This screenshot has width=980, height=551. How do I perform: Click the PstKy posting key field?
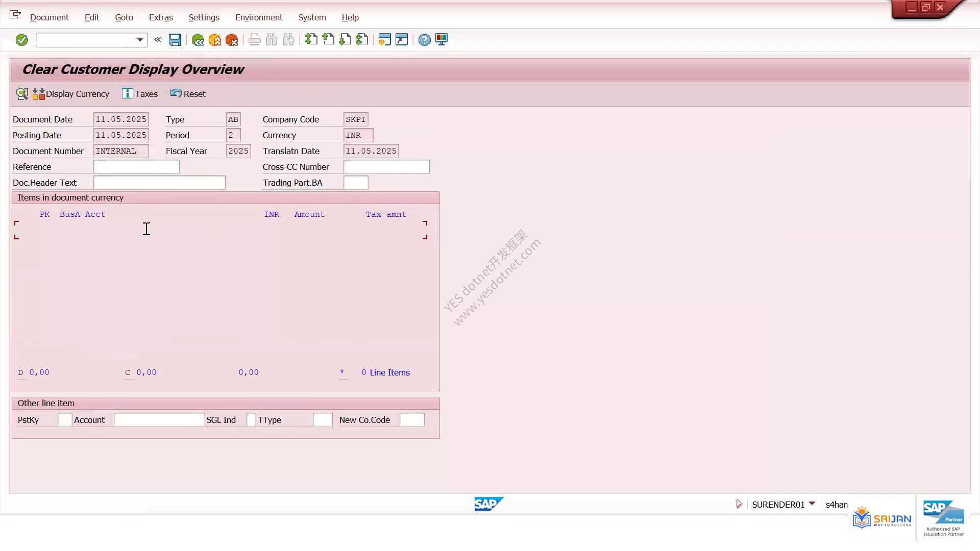(65, 420)
